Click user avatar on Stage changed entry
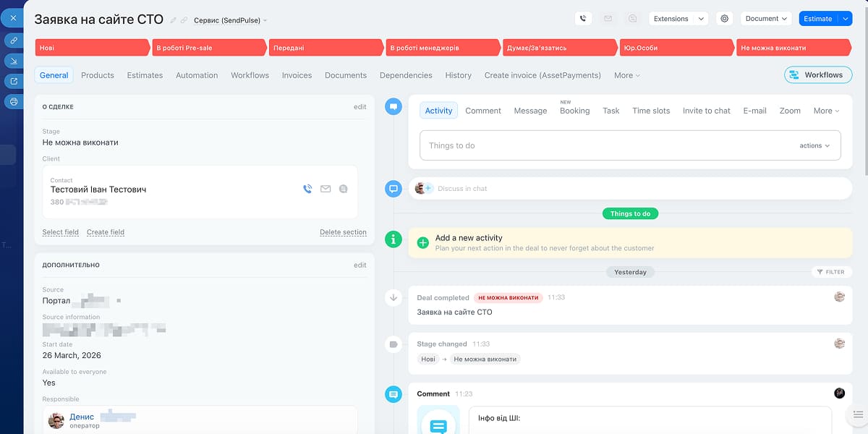The image size is (868, 434). pyautogui.click(x=839, y=344)
